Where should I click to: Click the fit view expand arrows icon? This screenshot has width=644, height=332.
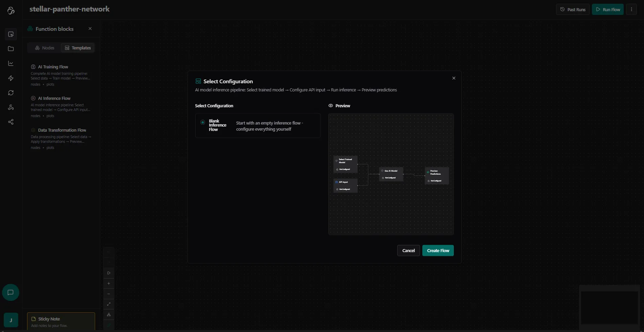click(109, 304)
